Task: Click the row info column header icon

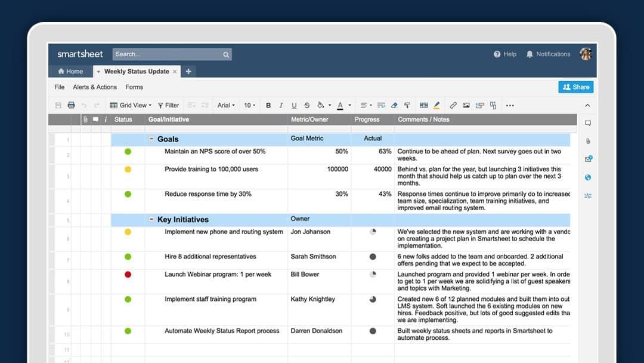Action: 106,119
